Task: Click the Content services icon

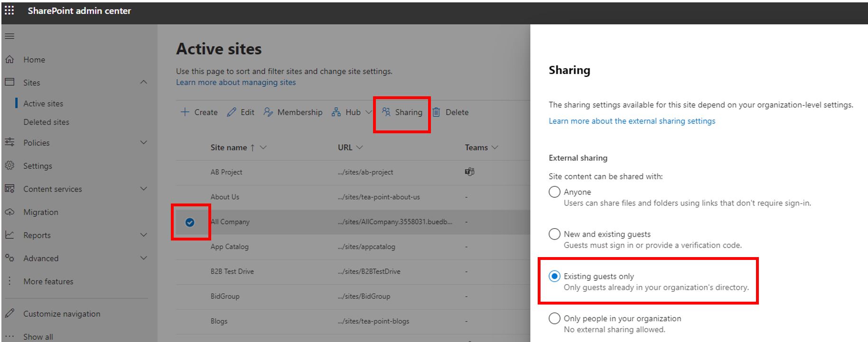Action: coord(9,188)
